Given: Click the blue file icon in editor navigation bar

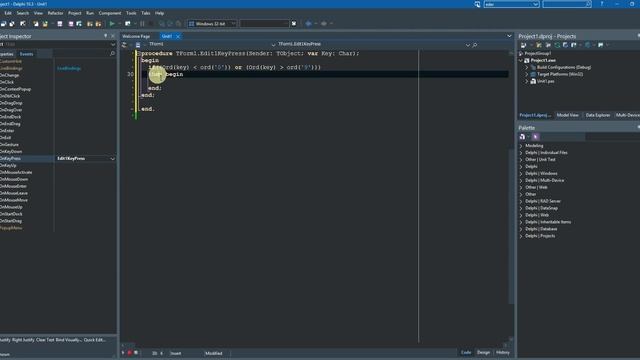Looking at the screenshot, I should click(138, 44).
